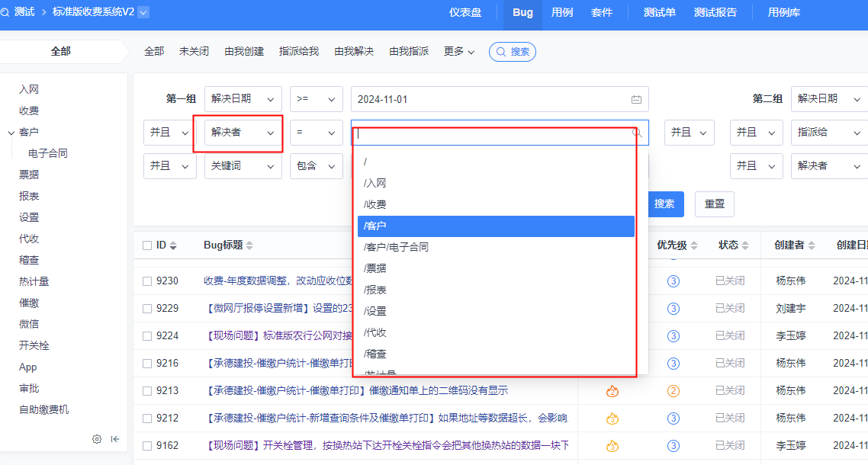Click the severity flame icon on bug 9213
The width and height of the screenshot is (868, 465).
coord(612,391)
